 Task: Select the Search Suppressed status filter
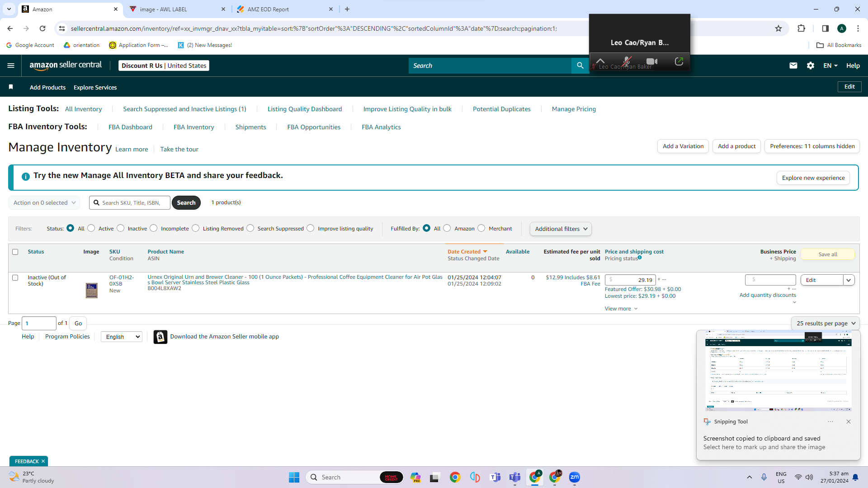point(250,228)
